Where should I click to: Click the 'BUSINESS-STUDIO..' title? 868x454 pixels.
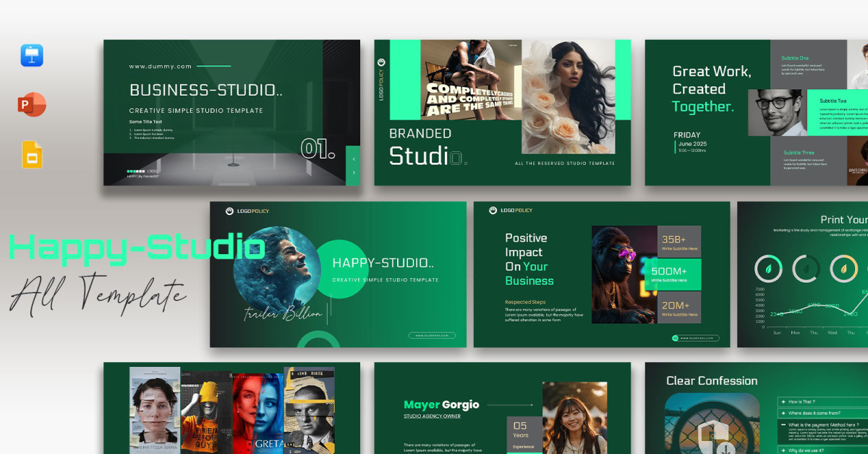tap(205, 90)
